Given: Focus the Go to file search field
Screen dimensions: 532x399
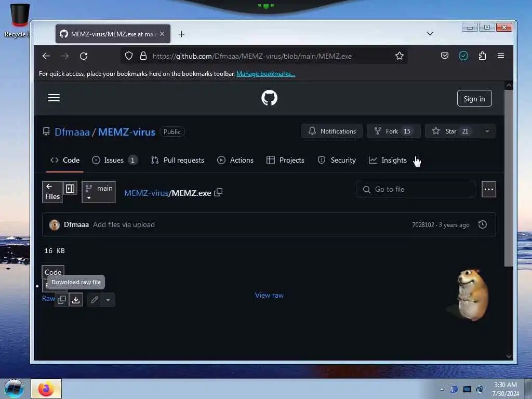Looking at the screenshot, I should point(415,189).
